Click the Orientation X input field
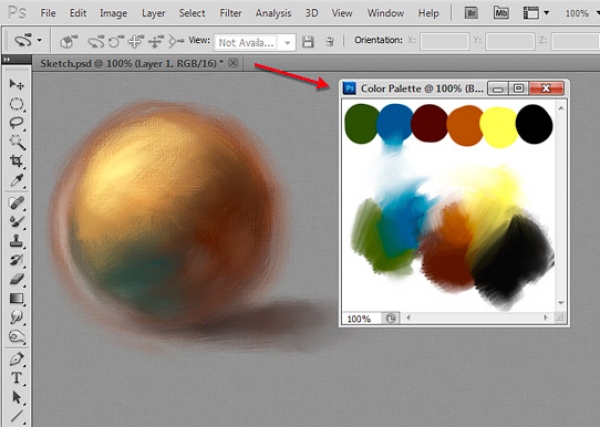600x427 pixels. [445, 41]
